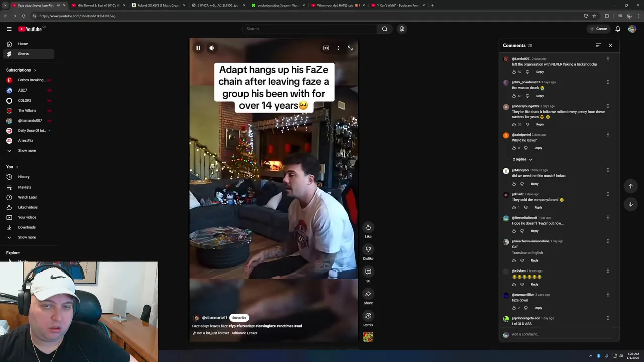Subscribe to @ethanmartell1
644x362 pixels.
coord(239,318)
